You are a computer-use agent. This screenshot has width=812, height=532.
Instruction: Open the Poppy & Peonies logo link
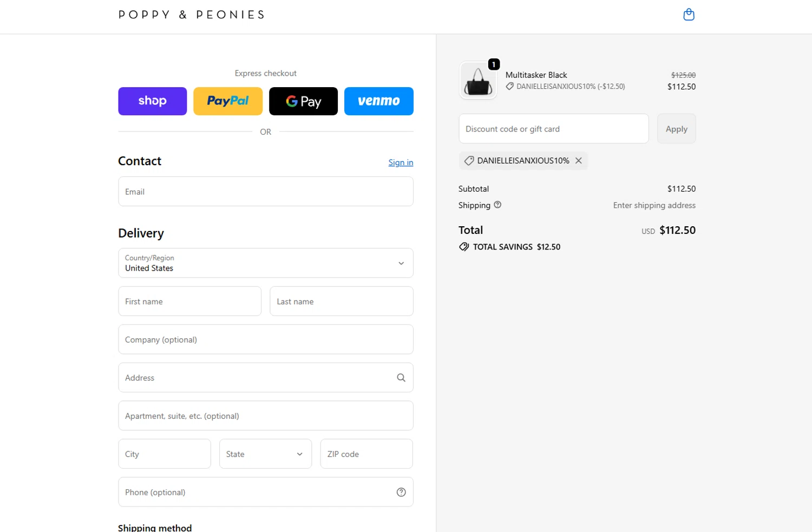(192, 15)
